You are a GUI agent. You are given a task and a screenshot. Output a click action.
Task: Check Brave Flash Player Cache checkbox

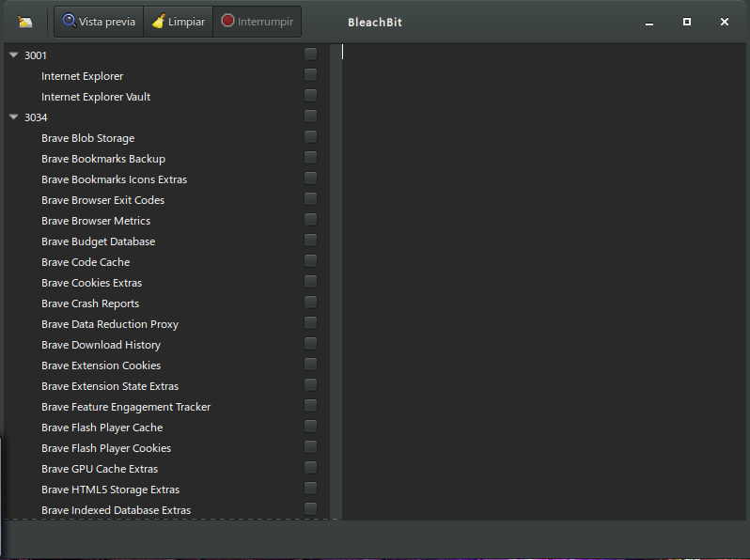(310, 426)
